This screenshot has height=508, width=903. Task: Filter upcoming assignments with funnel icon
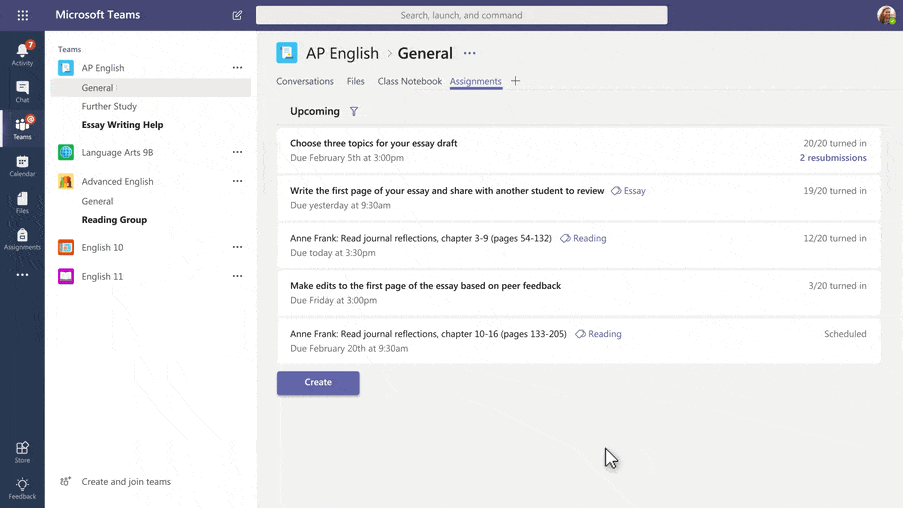tap(354, 112)
